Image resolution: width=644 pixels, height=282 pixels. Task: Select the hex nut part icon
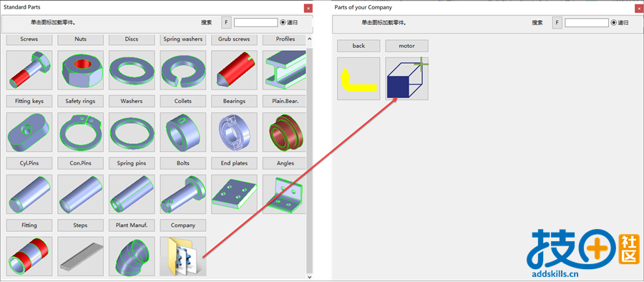80,70
